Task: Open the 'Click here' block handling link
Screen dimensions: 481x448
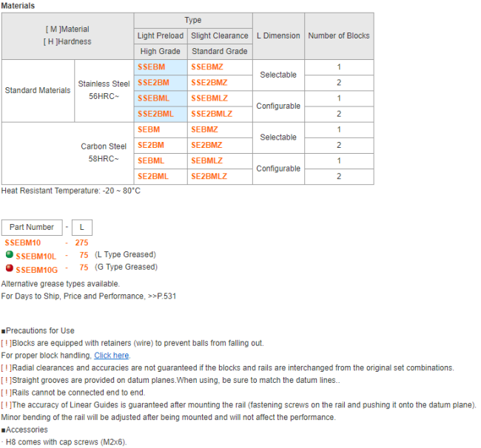Action: 111,356
